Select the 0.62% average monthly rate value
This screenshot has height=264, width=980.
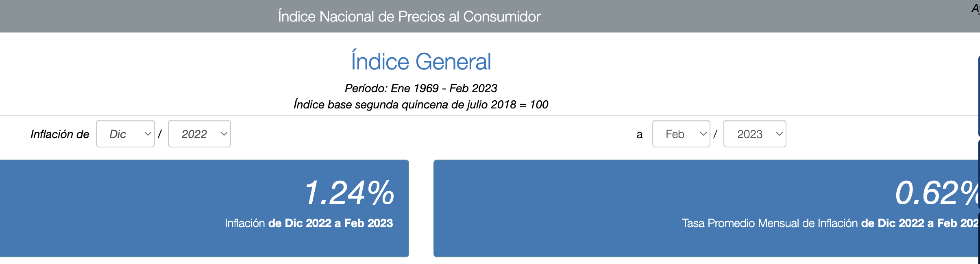coord(937,193)
